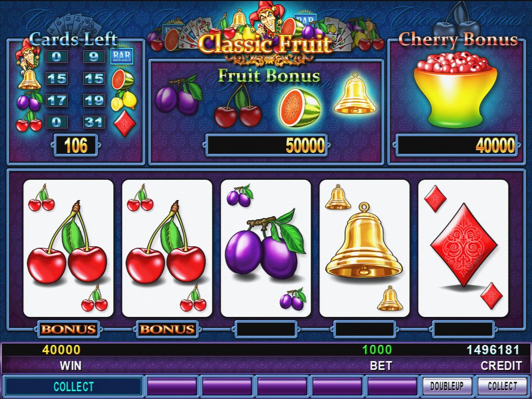Click the BAR icon in Cards Left
Screen dimensions: 532x399
click(122, 56)
